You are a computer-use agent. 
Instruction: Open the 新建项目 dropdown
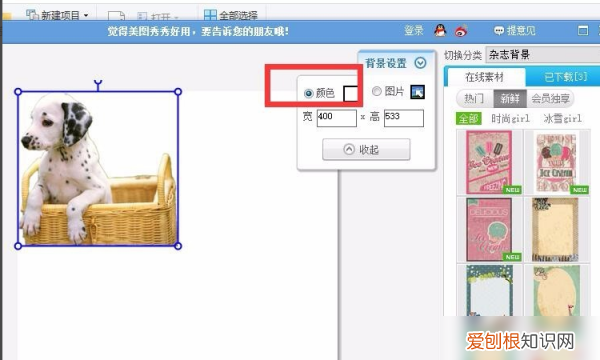(x=57, y=15)
